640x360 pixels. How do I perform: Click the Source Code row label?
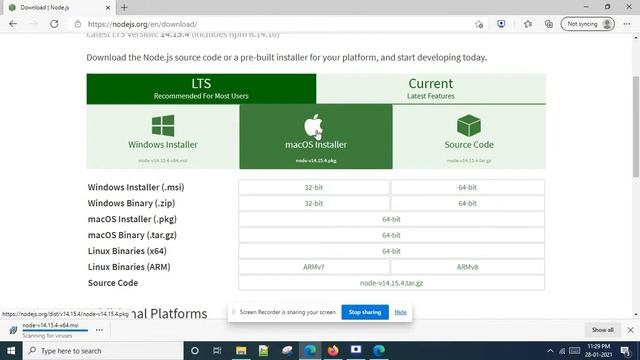113,282
